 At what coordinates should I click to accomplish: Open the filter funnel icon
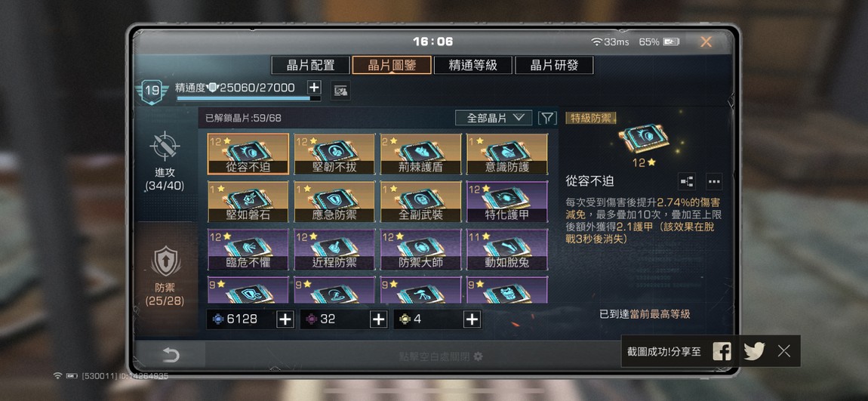coord(547,118)
